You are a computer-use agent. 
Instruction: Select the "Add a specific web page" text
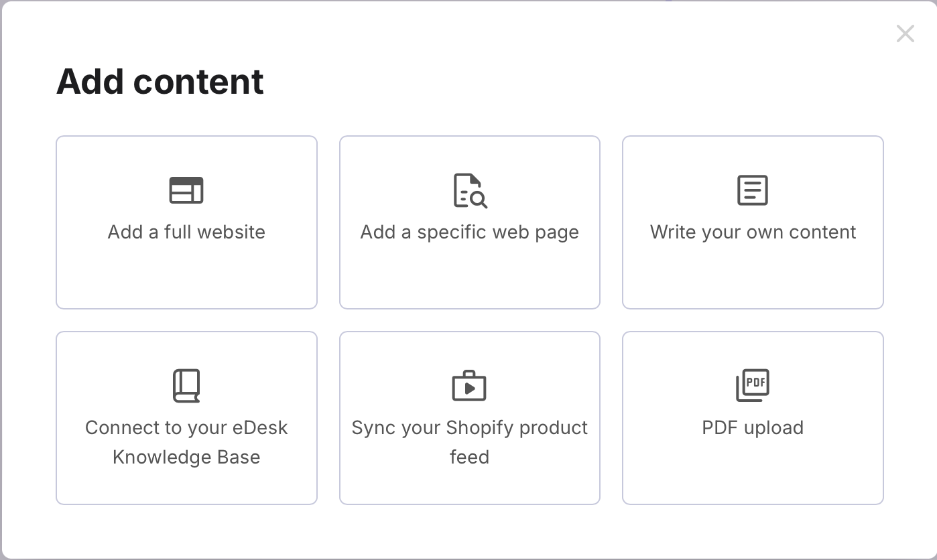point(469,232)
